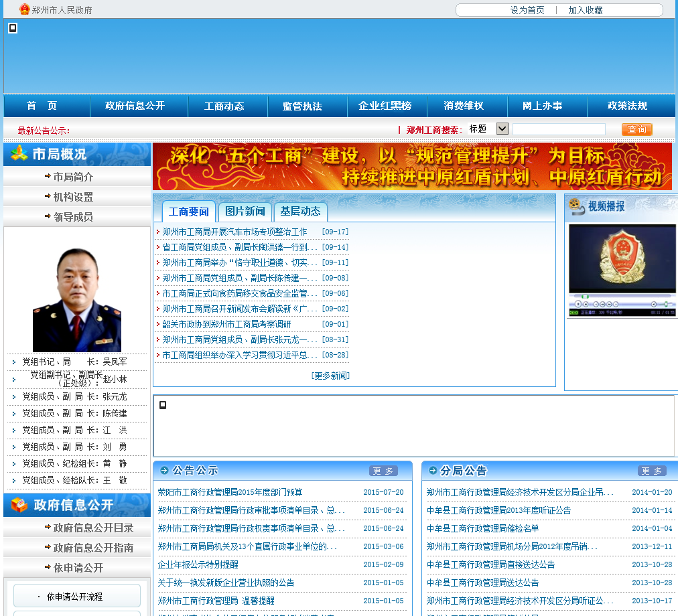Click the broken image placeholder in blue header

[13, 28]
